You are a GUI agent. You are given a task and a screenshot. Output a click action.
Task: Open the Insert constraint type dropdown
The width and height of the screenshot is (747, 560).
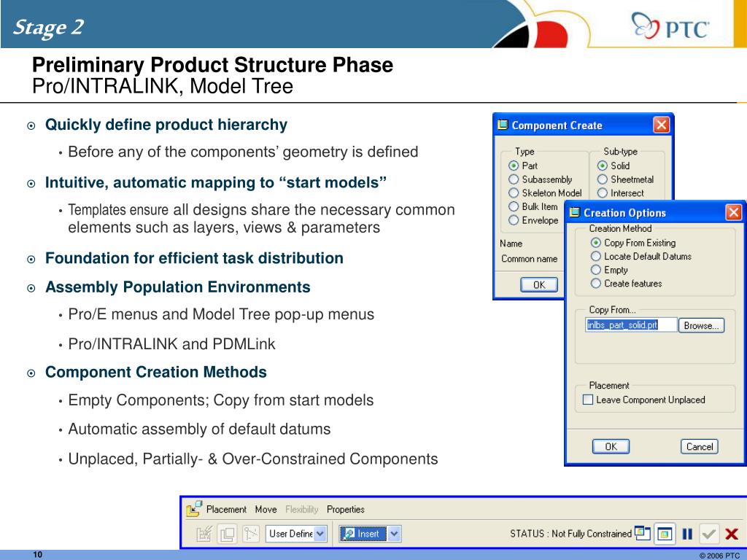pos(394,534)
